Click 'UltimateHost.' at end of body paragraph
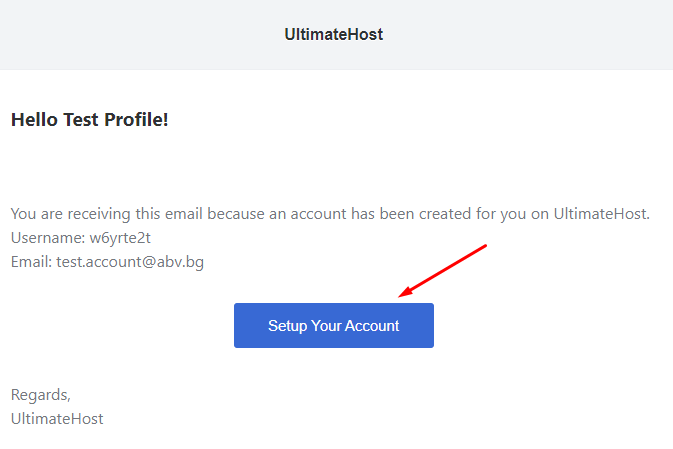 [602, 214]
